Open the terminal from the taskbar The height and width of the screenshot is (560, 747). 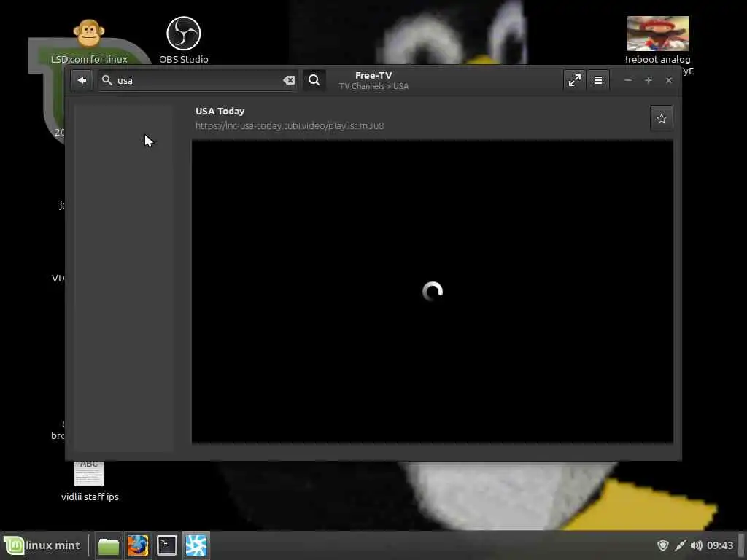click(x=167, y=545)
